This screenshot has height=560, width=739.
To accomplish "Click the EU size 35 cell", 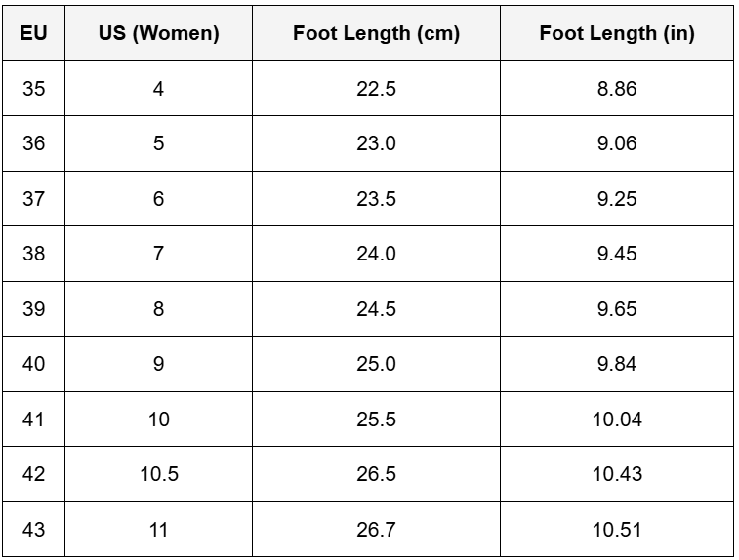I will [x=33, y=89].
